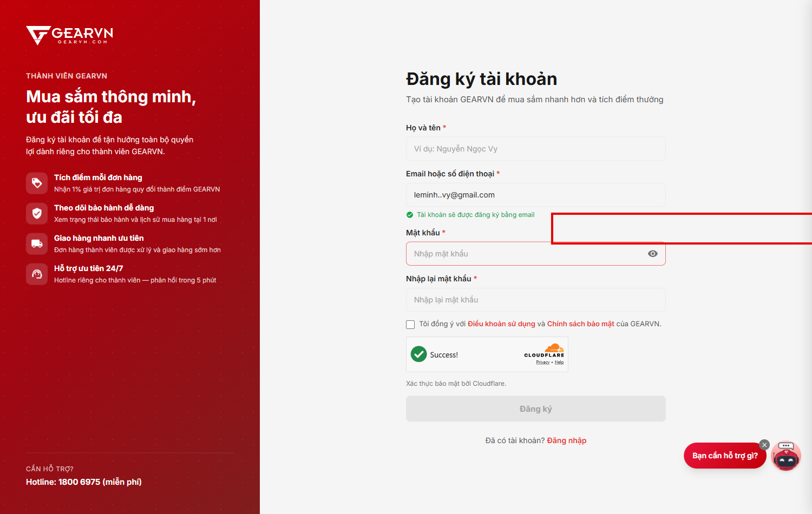Click the Nhập lại mật khẩu field
812x514 pixels.
tap(536, 300)
